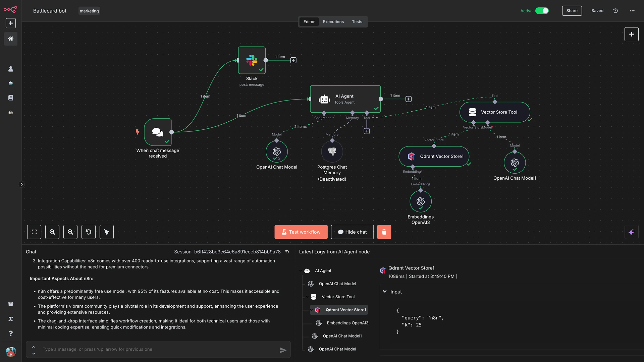The image size is (644, 362).
Task: Tidy up the workflow with the broom icon
Action: tap(106, 232)
